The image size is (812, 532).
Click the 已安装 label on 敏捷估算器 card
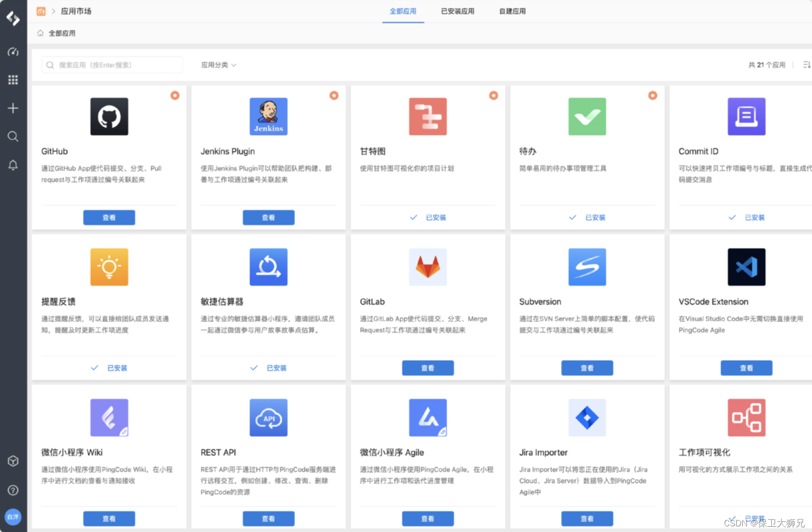pyautogui.click(x=276, y=368)
